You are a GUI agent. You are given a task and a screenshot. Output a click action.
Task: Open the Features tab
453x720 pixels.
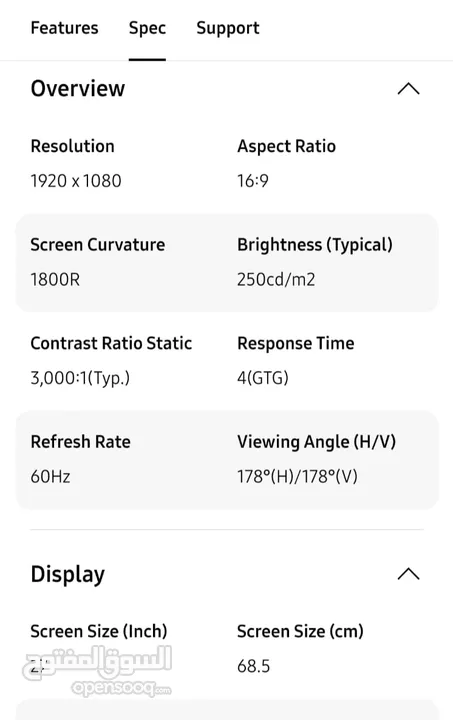64,28
